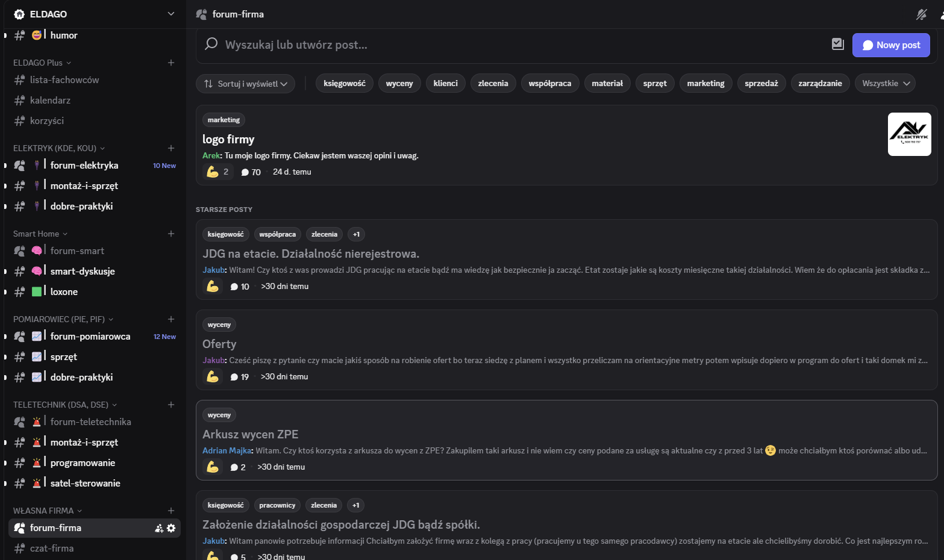Image resolution: width=944 pixels, height=560 pixels.
Task: Toggle muscle reaction on logo firmy post
Action: tap(217, 172)
